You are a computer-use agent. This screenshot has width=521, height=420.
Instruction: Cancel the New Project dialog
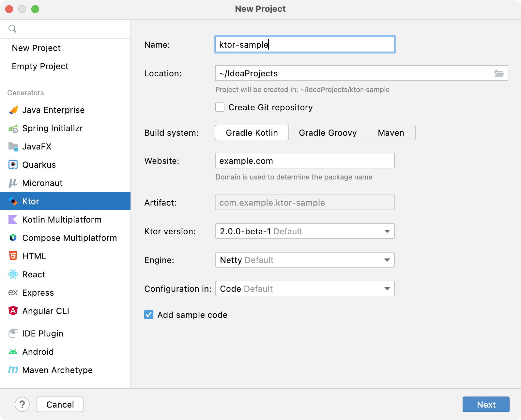click(x=60, y=404)
